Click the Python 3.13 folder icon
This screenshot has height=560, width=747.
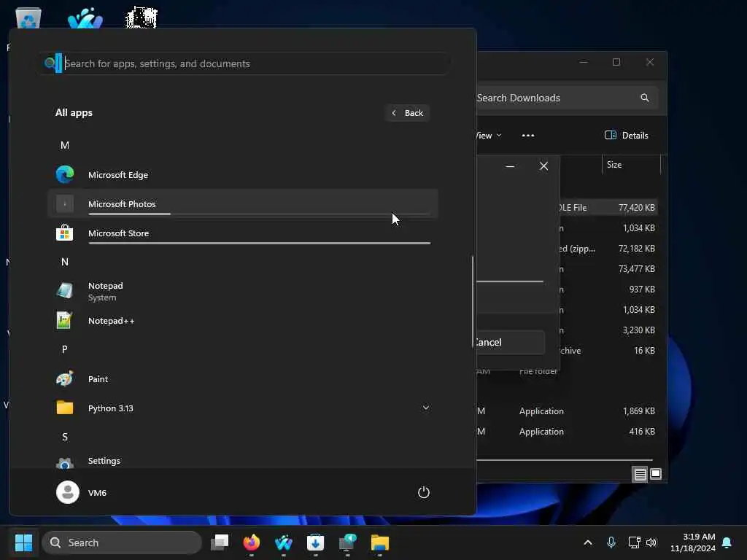coord(65,408)
